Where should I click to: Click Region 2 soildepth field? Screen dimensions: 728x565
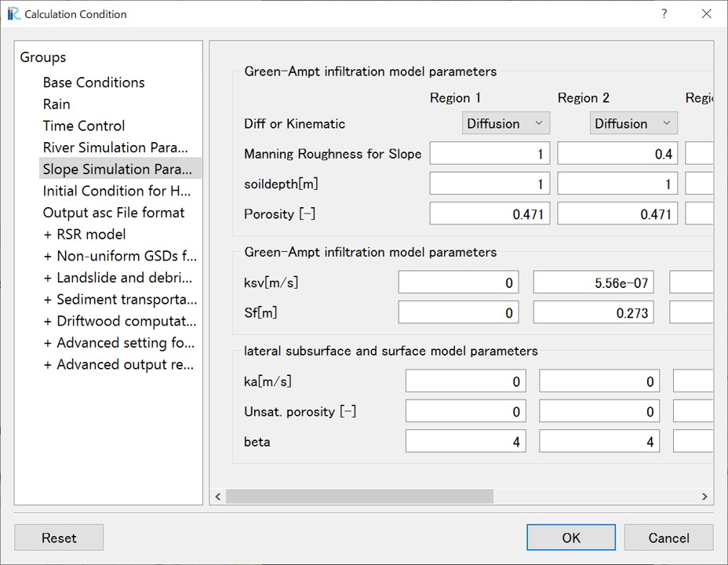[617, 184]
